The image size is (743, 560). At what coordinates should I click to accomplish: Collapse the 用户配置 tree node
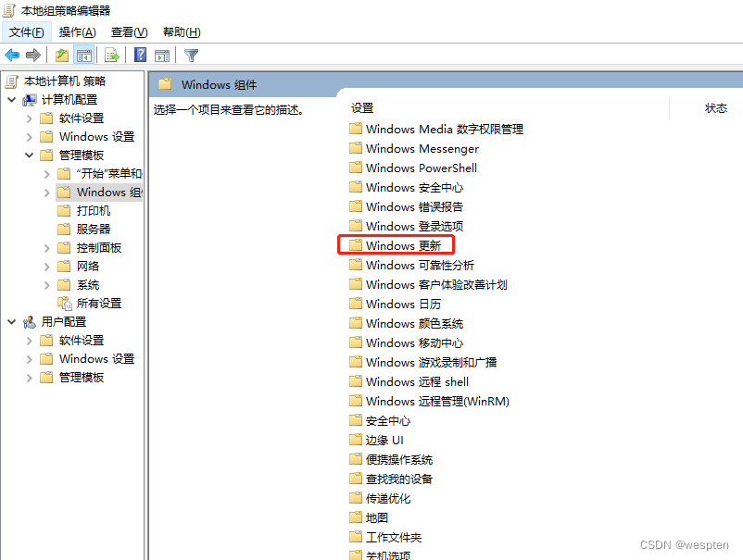point(12,322)
